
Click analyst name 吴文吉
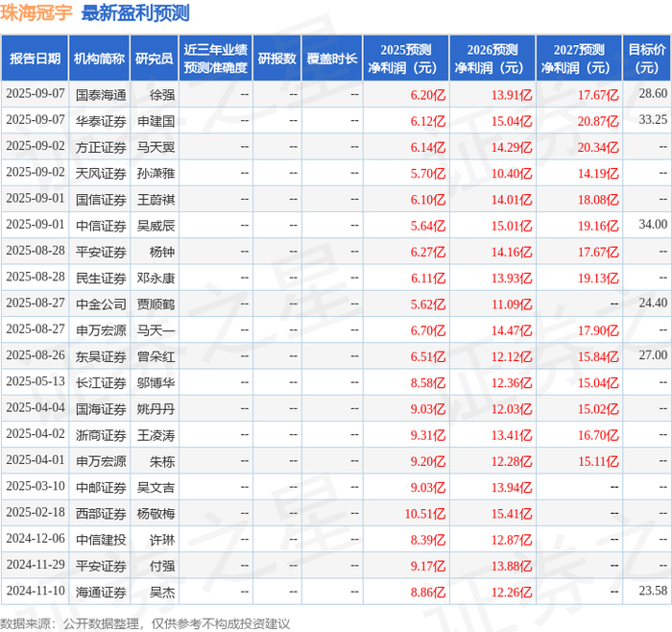coord(156,488)
